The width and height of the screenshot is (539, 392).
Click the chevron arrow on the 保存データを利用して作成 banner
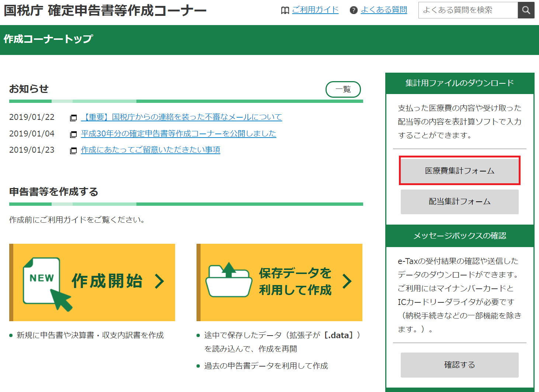[347, 281]
